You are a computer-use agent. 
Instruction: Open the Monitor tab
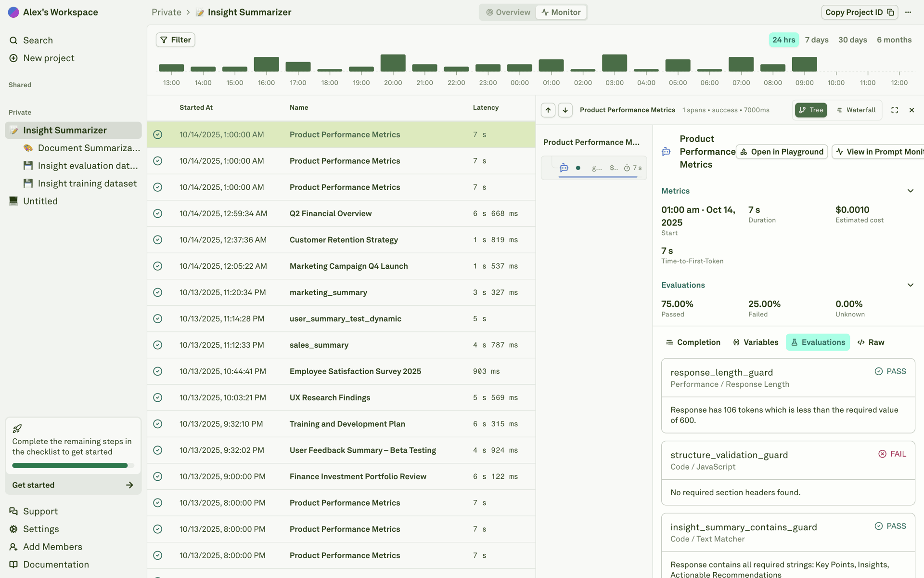click(x=561, y=12)
